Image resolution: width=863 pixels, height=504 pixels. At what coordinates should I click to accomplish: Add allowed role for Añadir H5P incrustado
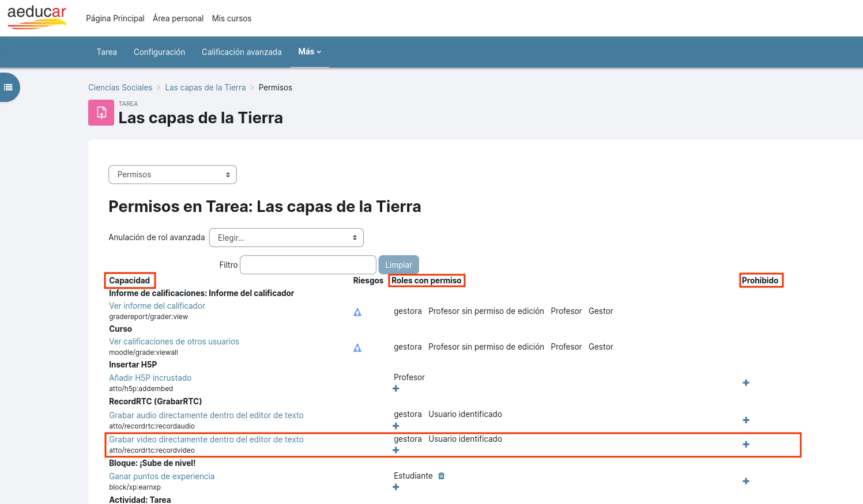click(x=396, y=389)
